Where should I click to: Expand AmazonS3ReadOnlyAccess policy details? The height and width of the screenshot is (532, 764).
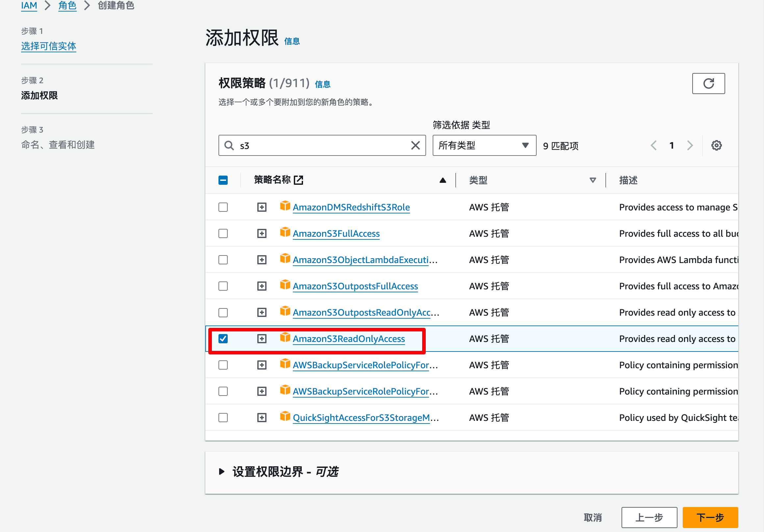coord(262,339)
